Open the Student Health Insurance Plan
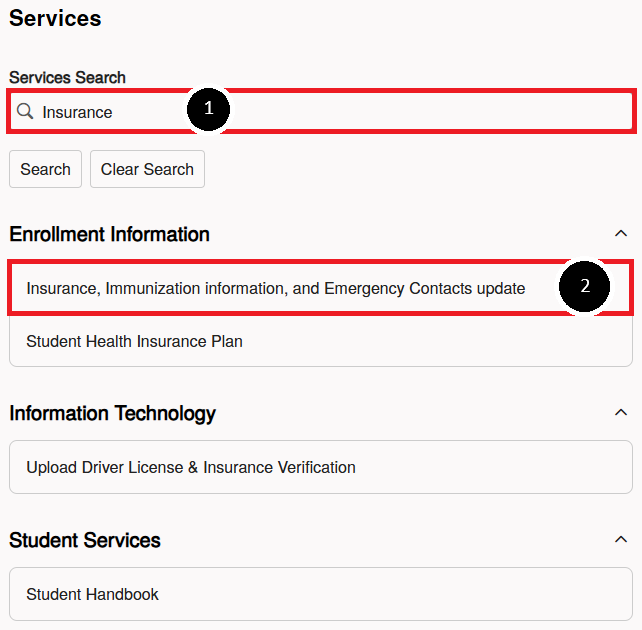 tap(321, 341)
